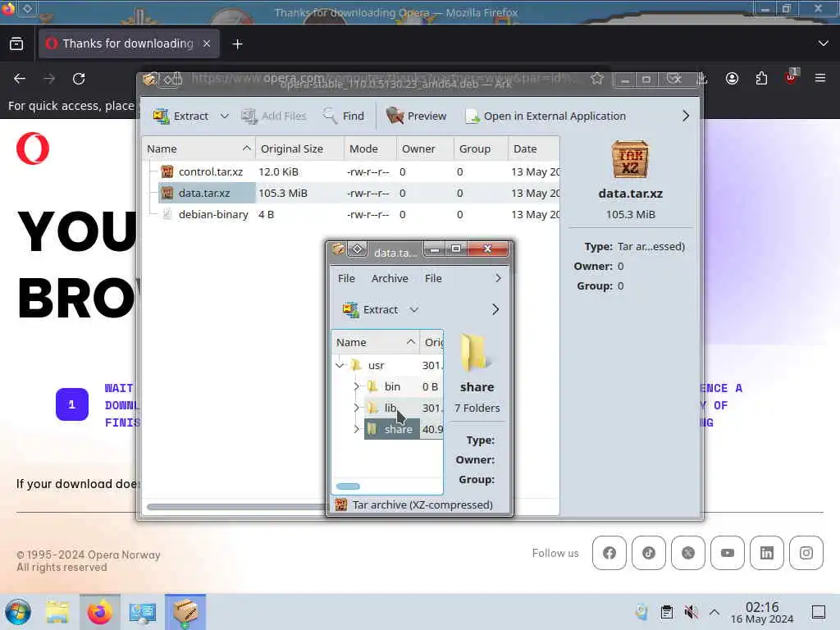Sort by the Name column in main Ark window
The height and width of the screenshot is (630, 840).
pyautogui.click(x=199, y=149)
